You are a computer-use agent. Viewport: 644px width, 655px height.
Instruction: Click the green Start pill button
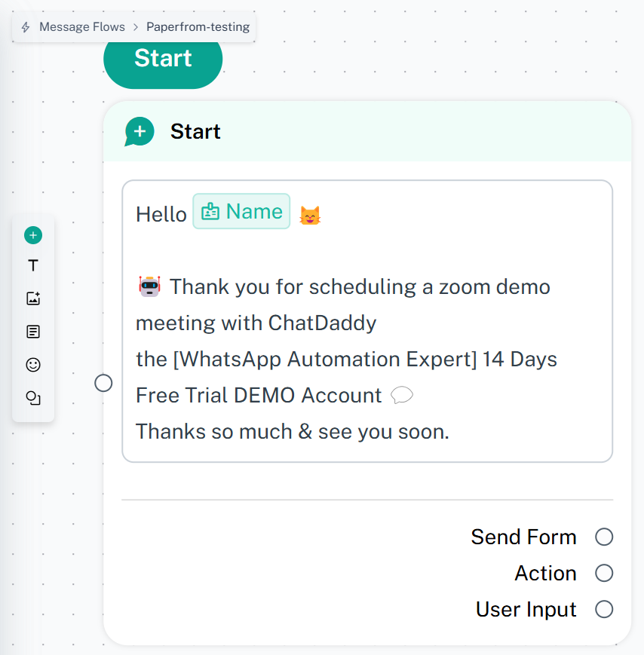click(163, 60)
